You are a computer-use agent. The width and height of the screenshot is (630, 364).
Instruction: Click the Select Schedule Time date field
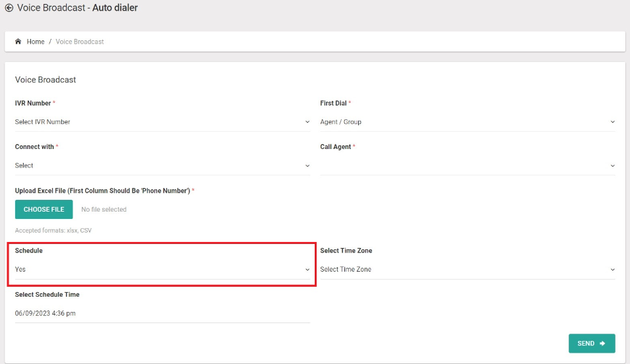[162, 313]
